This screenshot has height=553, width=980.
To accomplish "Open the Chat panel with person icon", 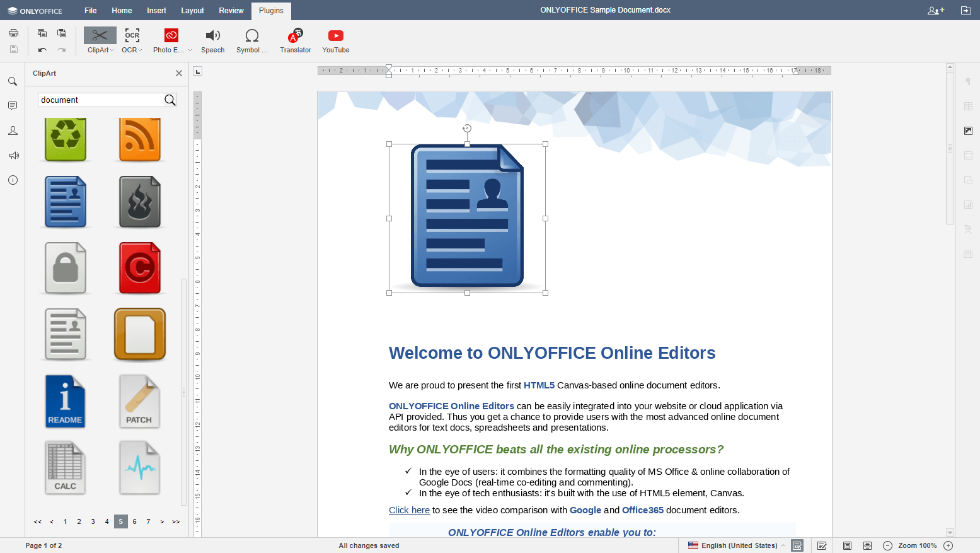I will click(x=13, y=131).
